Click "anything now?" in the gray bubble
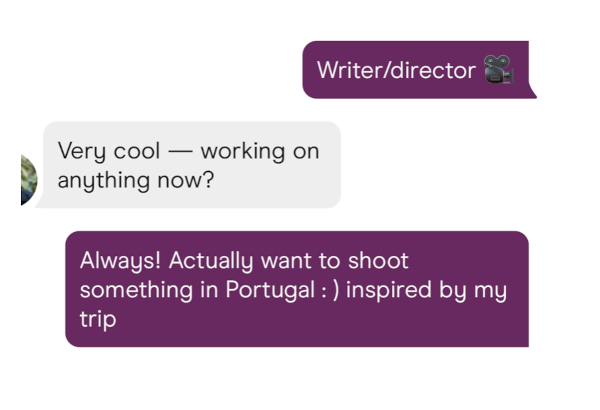The image size is (600, 410). tap(138, 181)
